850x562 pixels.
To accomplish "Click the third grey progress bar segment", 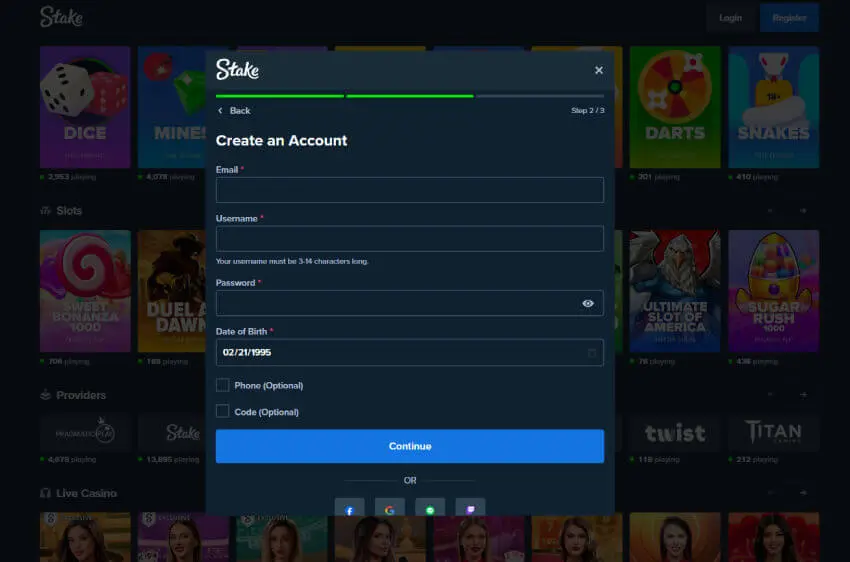I will click(x=540, y=96).
